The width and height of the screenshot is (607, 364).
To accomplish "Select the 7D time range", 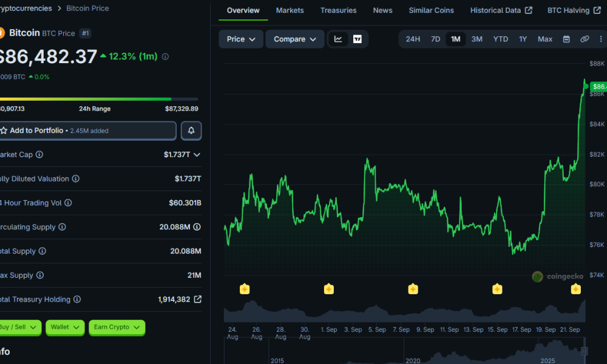I will [x=435, y=39].
